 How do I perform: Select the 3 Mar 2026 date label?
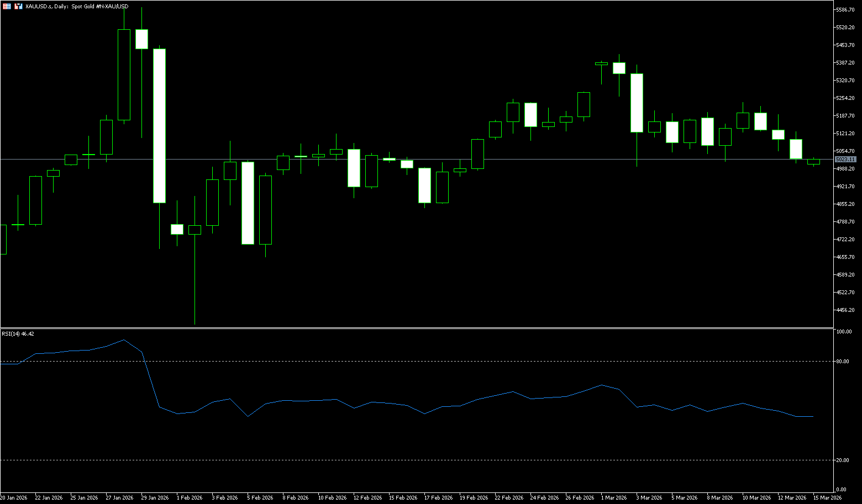tap(649, 498)
